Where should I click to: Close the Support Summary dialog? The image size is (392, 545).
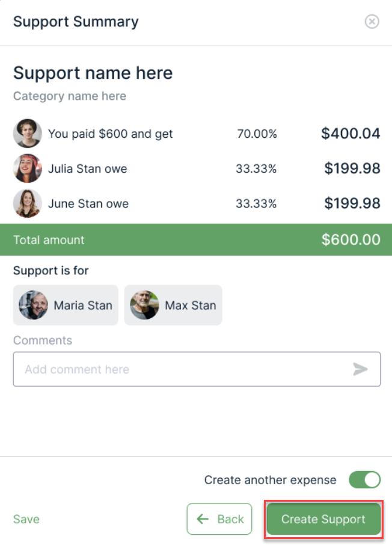(x=372, y=22)
